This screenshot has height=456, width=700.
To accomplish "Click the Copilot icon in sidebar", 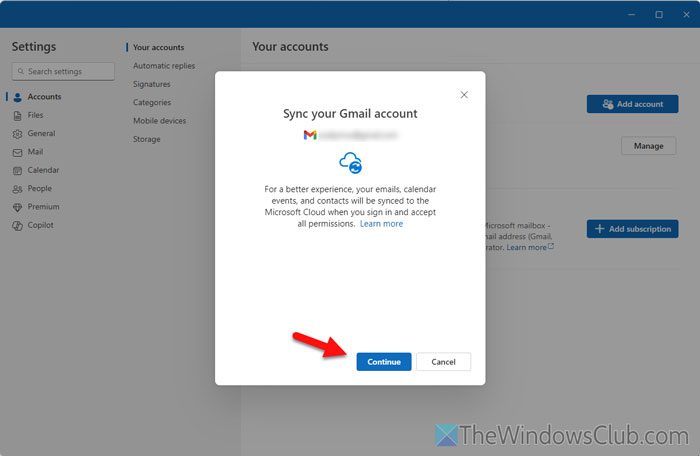I will click(17, 226).
